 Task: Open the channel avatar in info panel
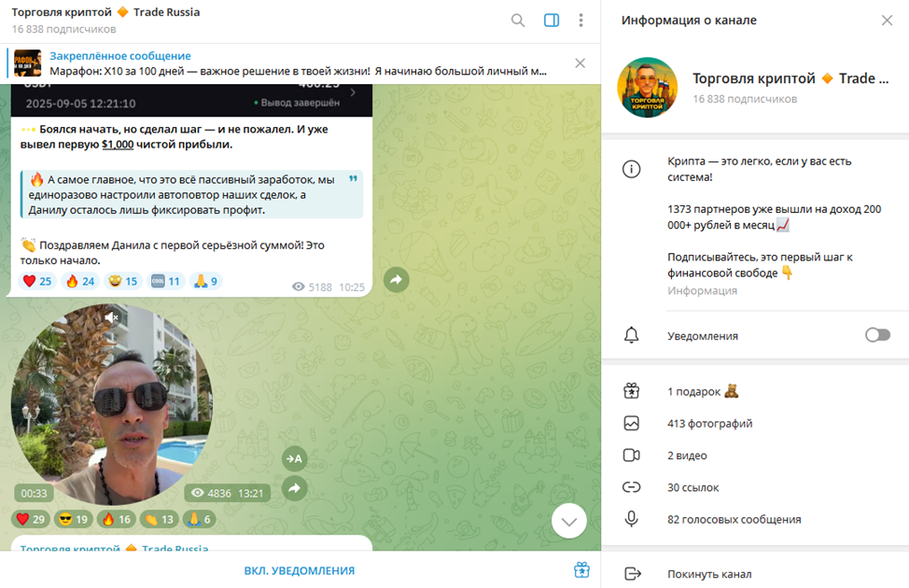point(647,88)
